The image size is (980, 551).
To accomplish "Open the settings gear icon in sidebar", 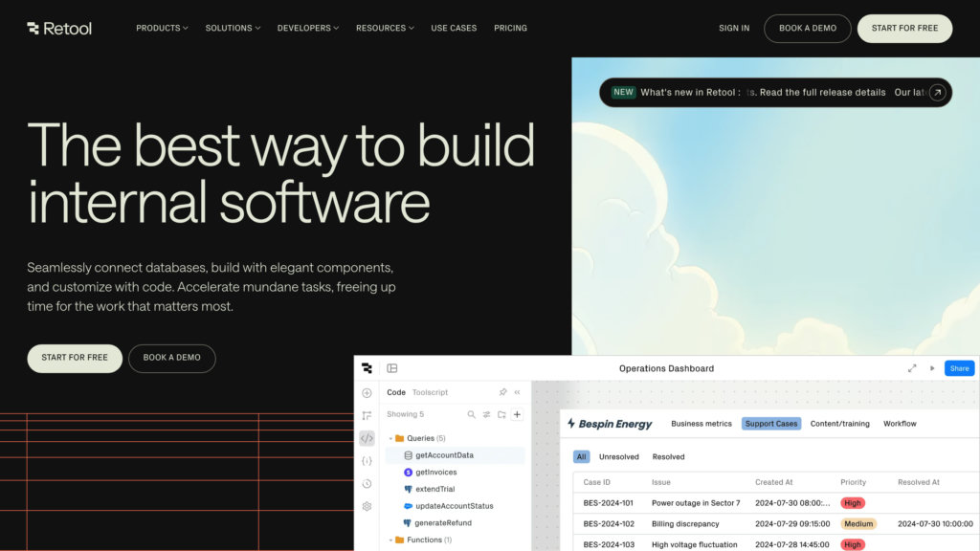I will click(367, 506).
